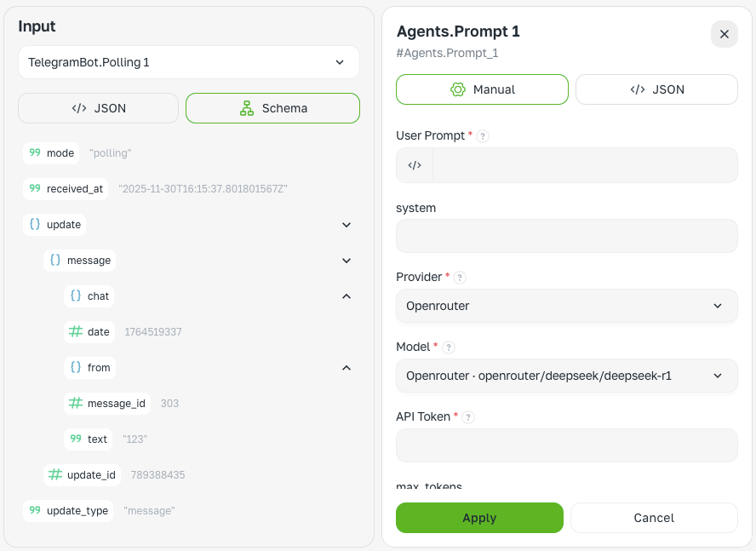Click the help icon beside Provider label

(x=460, y=278)
